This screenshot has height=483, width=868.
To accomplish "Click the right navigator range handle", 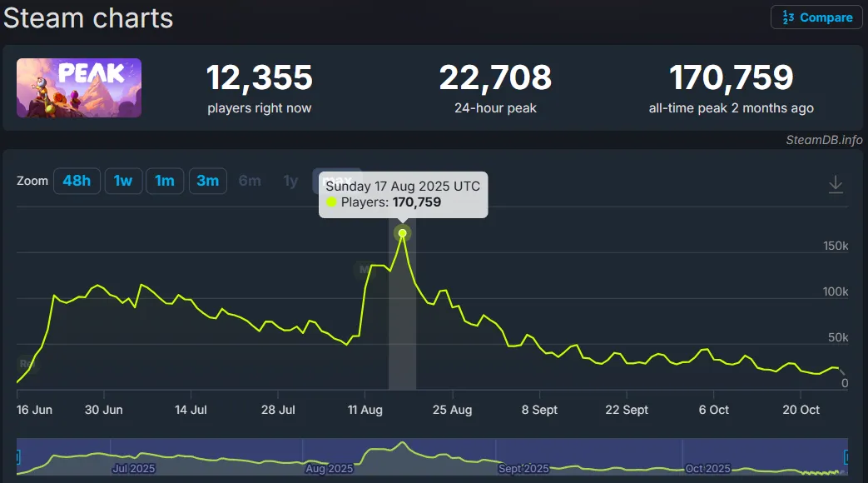I will coord(846,457).
